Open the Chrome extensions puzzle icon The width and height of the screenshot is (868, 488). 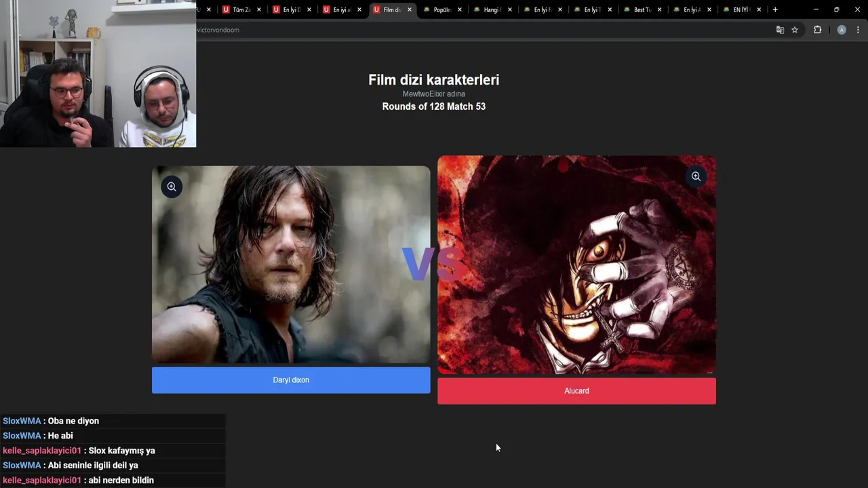(x=817, y=30)
